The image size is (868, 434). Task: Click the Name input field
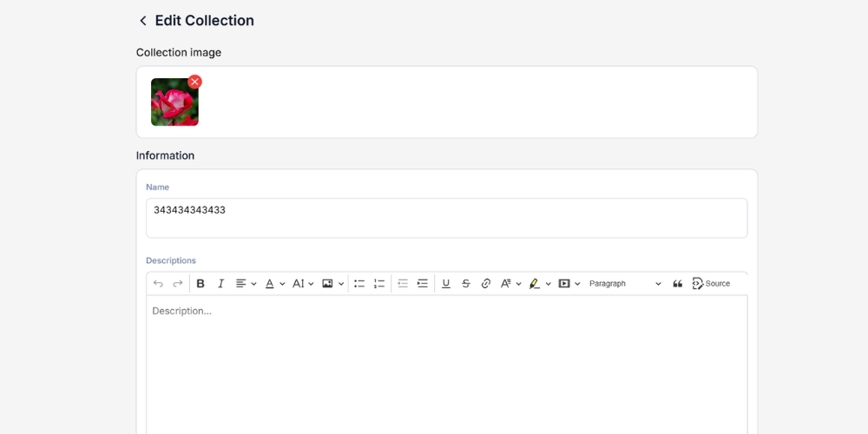447,218
